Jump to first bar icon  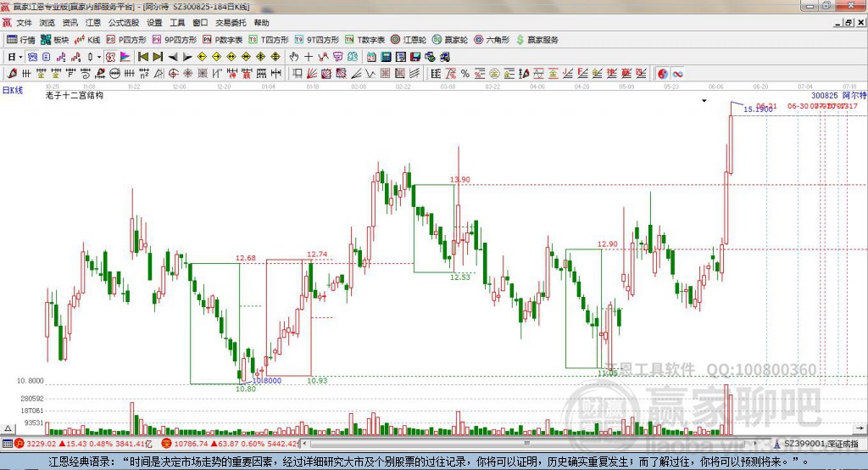point(142,57)
